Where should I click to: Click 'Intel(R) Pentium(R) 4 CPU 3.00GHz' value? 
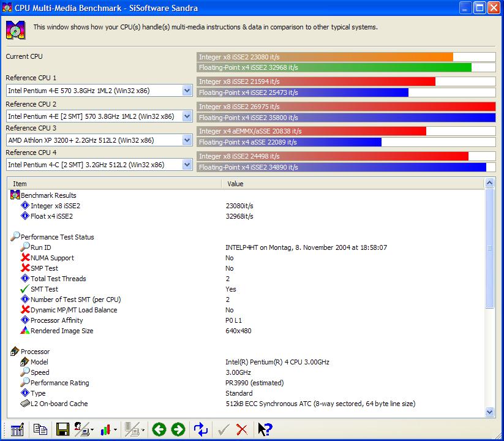(x=277, y=362)
